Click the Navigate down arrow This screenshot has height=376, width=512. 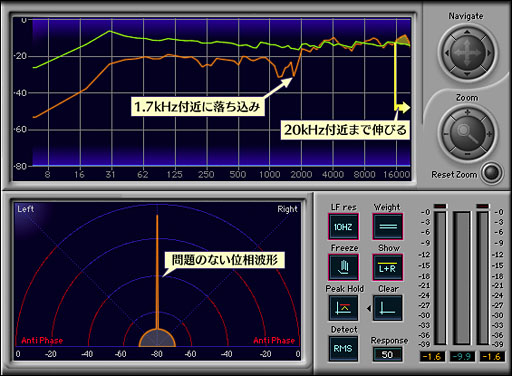pyautogui.click(x=467, y=74)
